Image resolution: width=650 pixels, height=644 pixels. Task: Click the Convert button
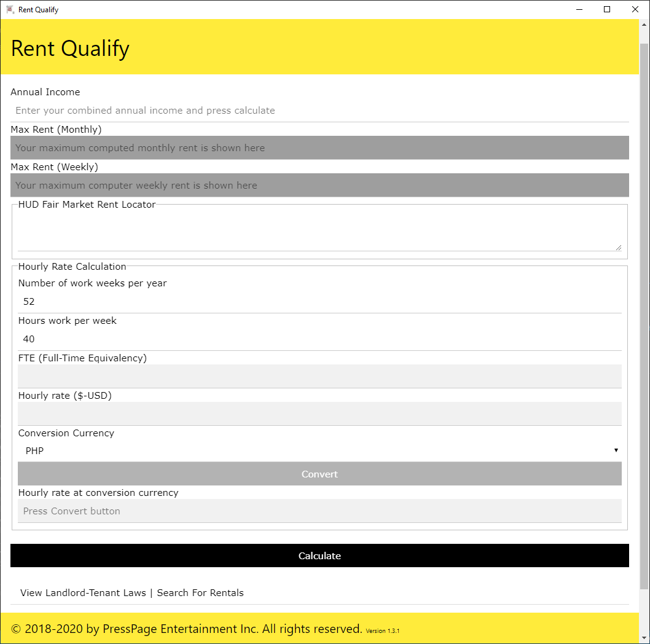(x=319, y=474)
